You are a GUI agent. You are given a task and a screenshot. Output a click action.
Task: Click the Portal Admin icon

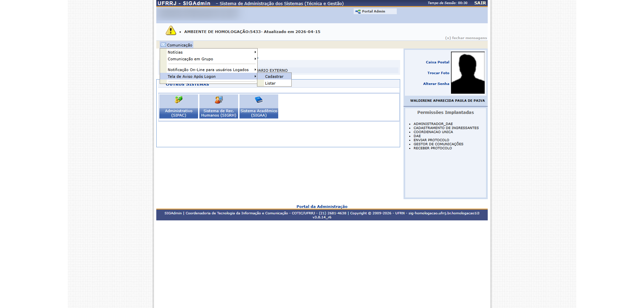358,11
